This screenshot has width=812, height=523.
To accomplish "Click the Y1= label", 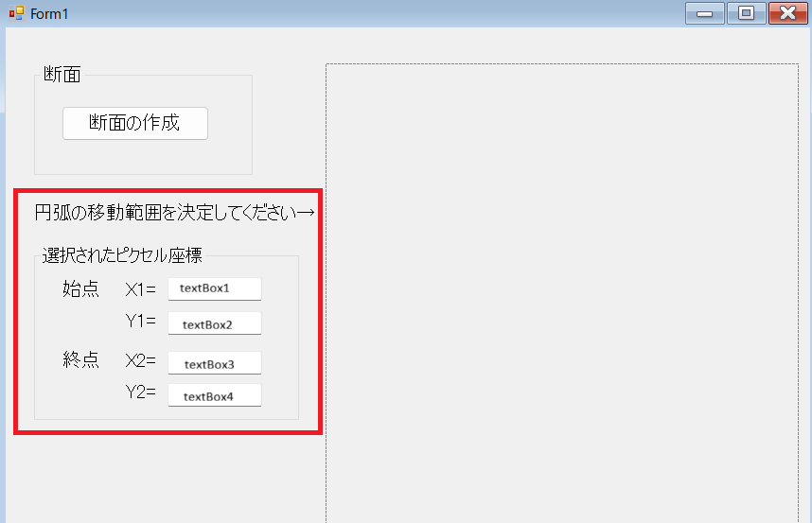I will point(141,322).
